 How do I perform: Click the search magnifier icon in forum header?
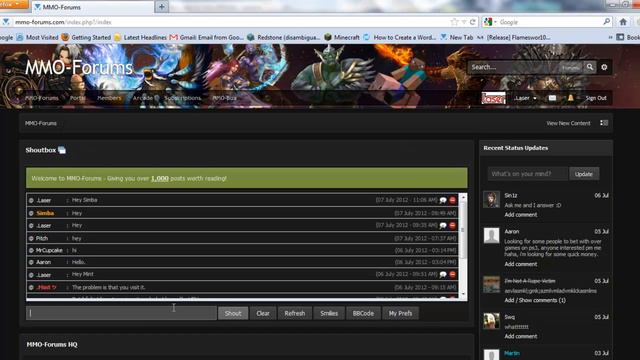590,67
